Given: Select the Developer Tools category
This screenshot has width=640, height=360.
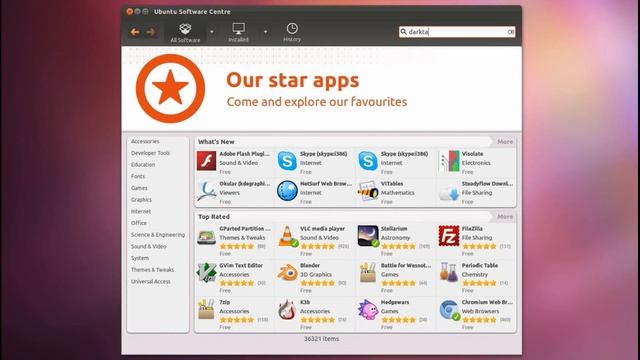Looking at the screenshot, I should [150, 153].
